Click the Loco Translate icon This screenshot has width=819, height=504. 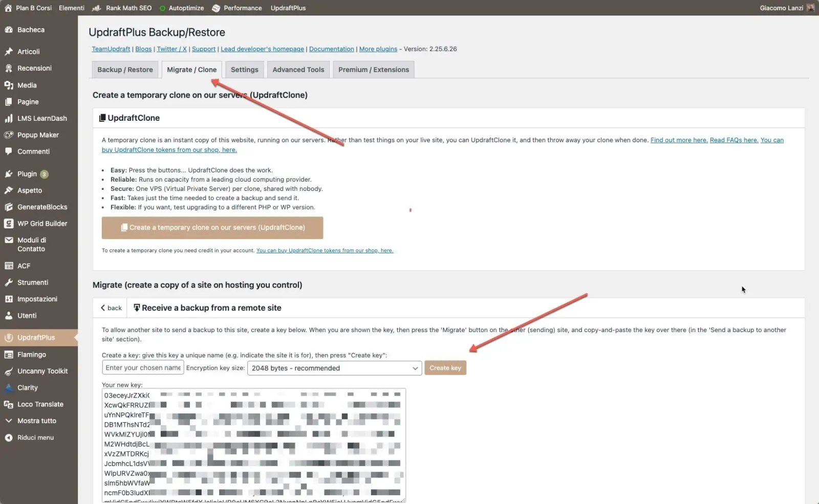(9, 404)
